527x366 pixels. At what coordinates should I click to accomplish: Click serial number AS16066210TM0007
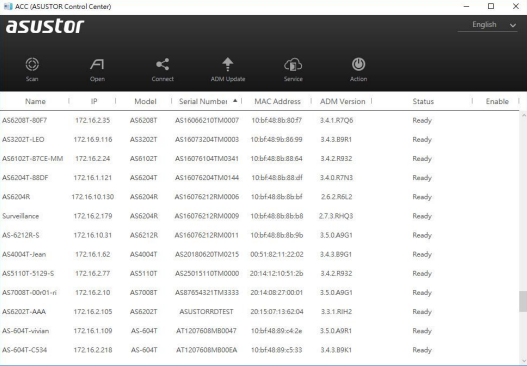point(207,120)
